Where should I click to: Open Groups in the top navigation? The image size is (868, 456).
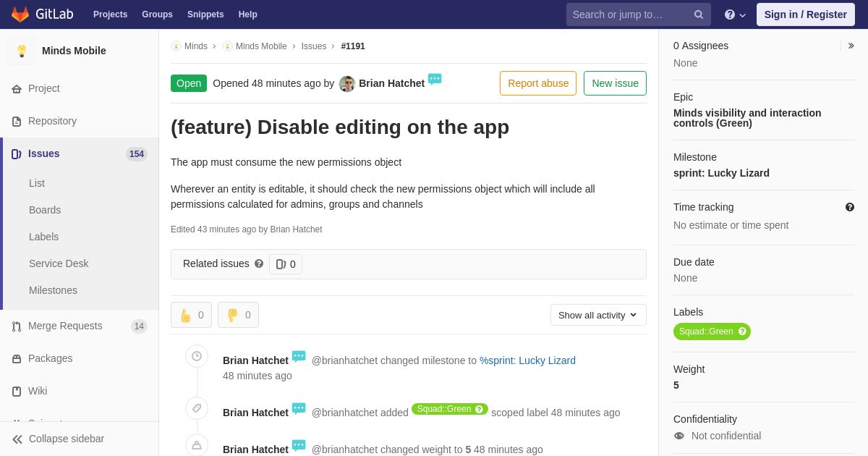[157, 14]
